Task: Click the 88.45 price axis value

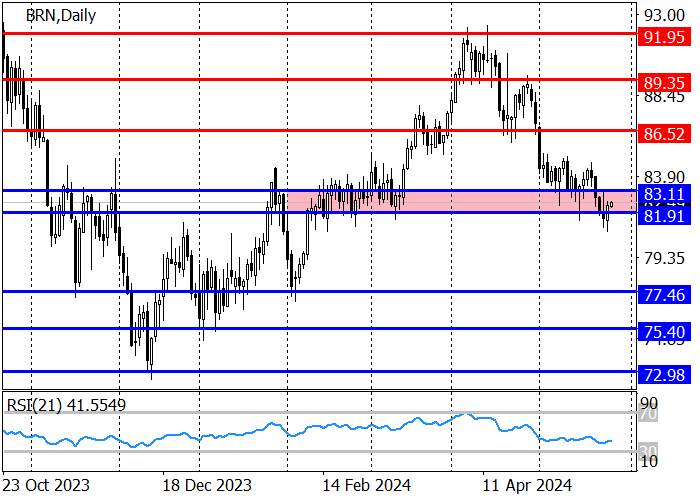Action: tap(664, 98)
